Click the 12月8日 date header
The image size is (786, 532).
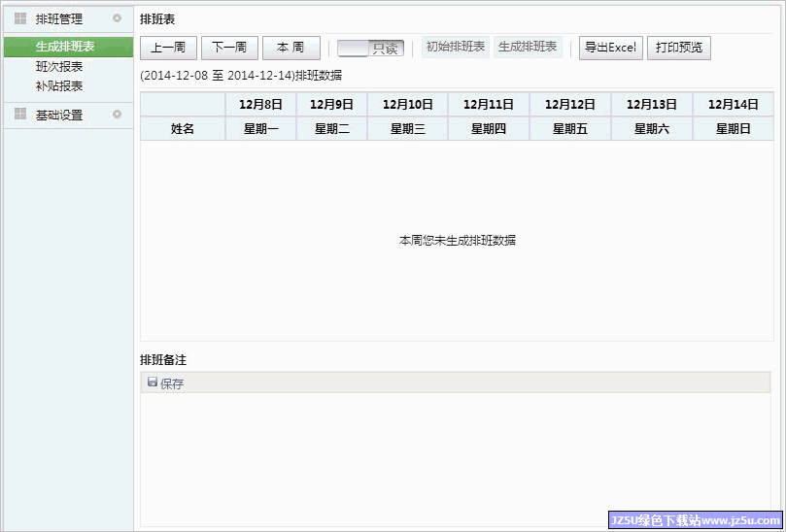pyautogui.click(x=260, y=105)
